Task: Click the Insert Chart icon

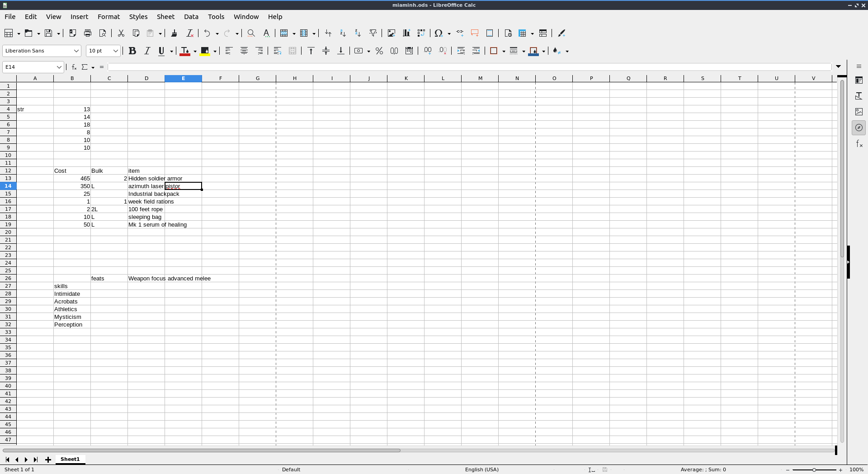Action: point(406,33)
